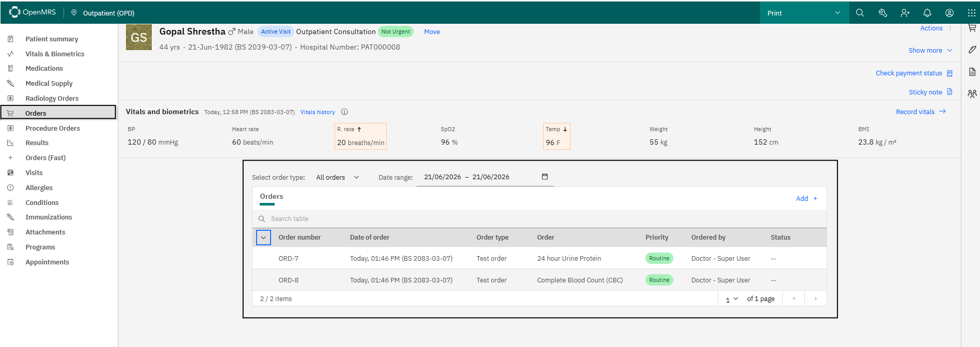Image resolution: width=980 pixels, height=347 pixels.
Task: Sort by Order number column header
Action: [299, 238]
